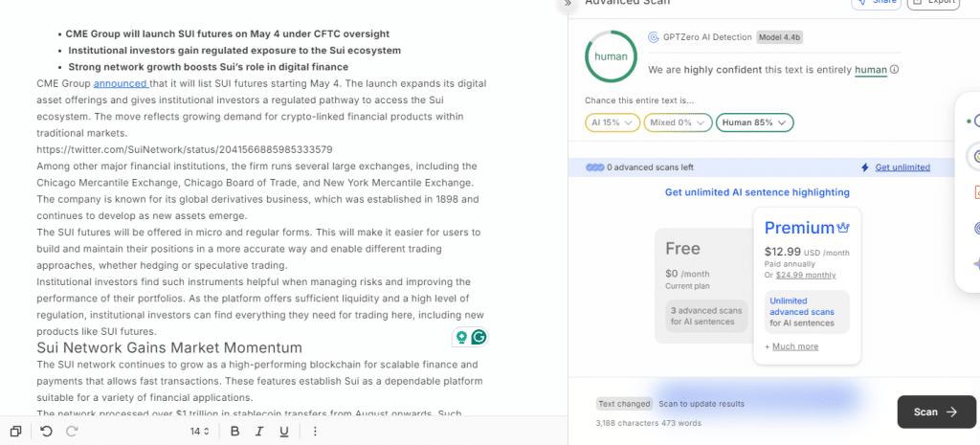Viewport: 980px width, 445px height.
Task: Toggle Italic formatting in the editor toolbar
Action: (x=259, y=432)
